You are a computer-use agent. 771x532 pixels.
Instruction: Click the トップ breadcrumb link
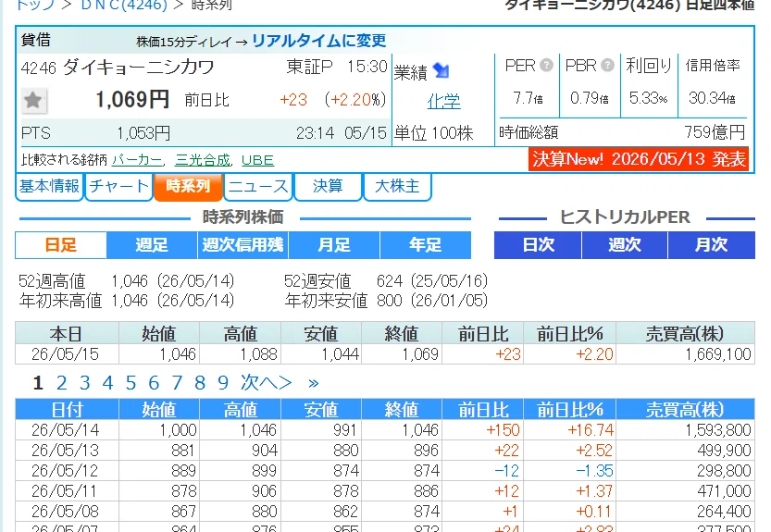[35, 5]
